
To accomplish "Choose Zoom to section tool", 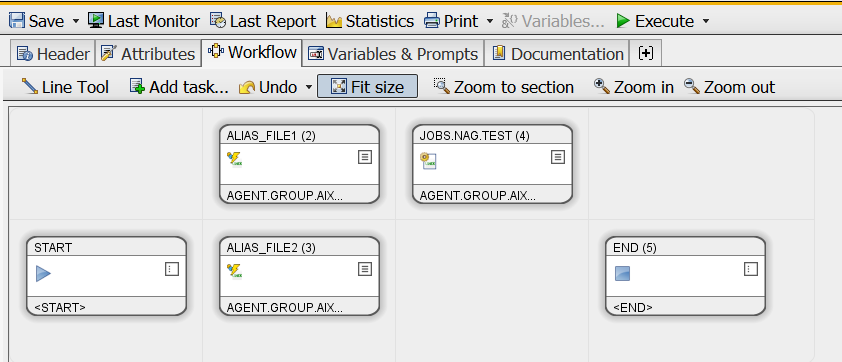I will tap(504, 87).
